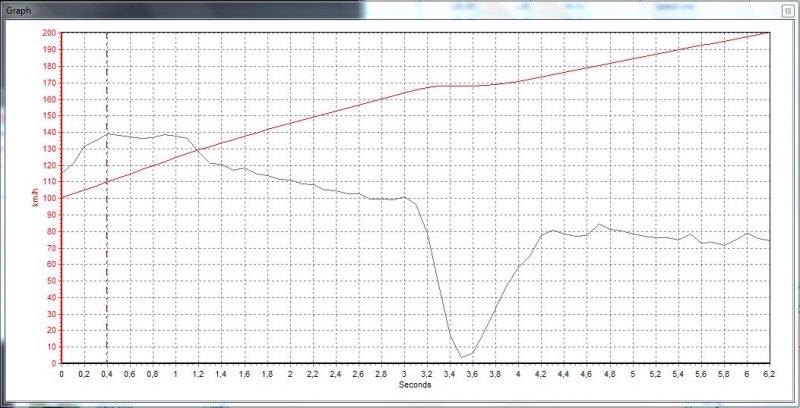Click the 10 value on the y-axis
The height and width of the screenshot is (408, 800).
(x=52, y=347)
